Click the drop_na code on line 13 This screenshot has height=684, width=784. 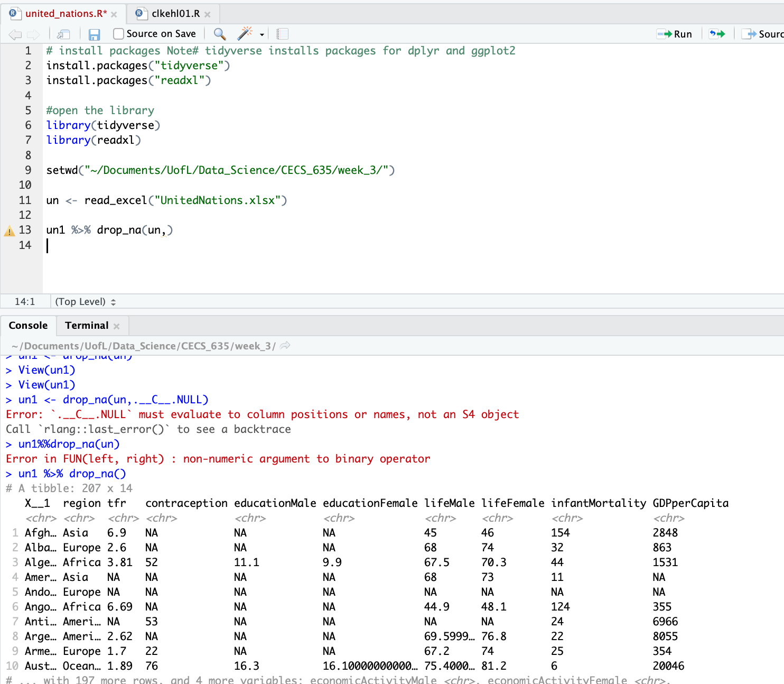click(109, 230)
